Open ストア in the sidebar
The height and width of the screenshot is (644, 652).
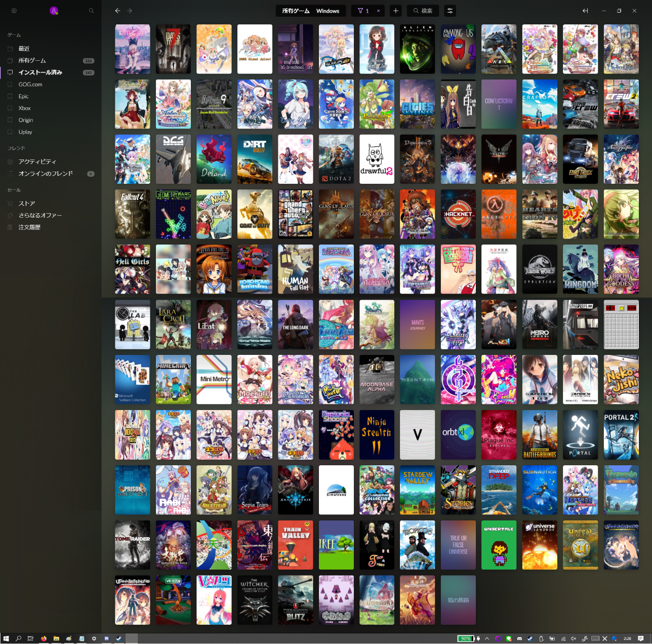[x=27, y=204]
